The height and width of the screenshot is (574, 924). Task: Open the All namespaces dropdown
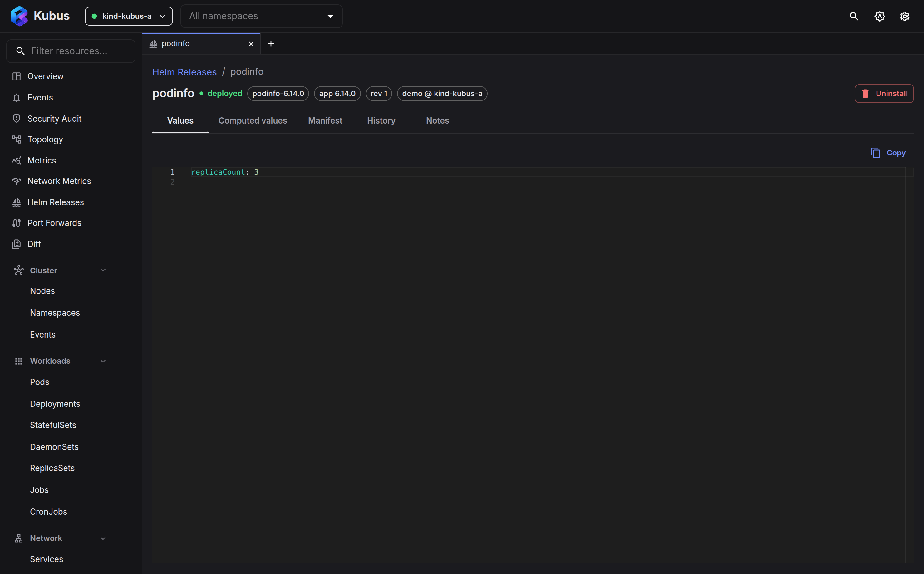tap(262, 16)
